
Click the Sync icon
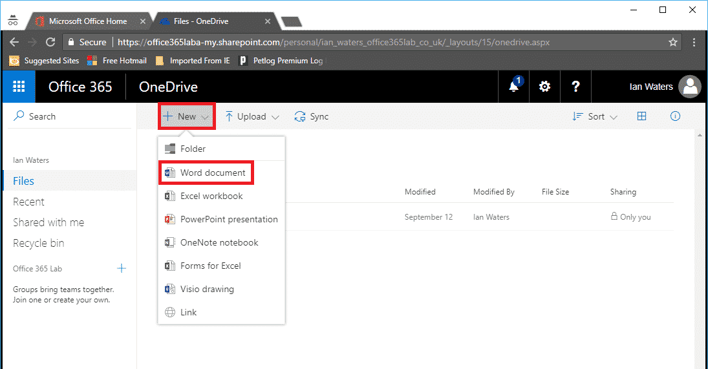300,117
